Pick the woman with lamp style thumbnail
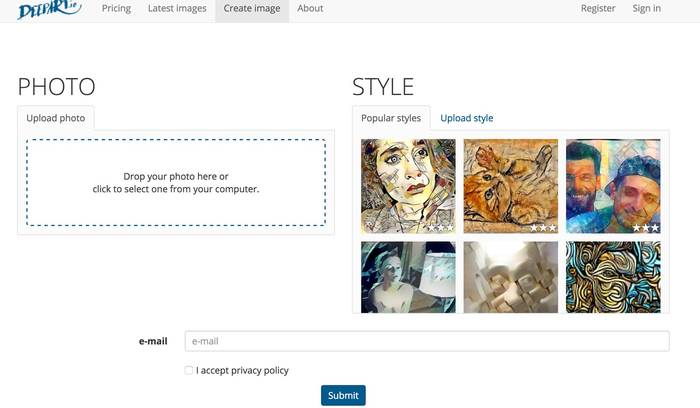Viewport: 700px width, 408px height. [408, 277]
